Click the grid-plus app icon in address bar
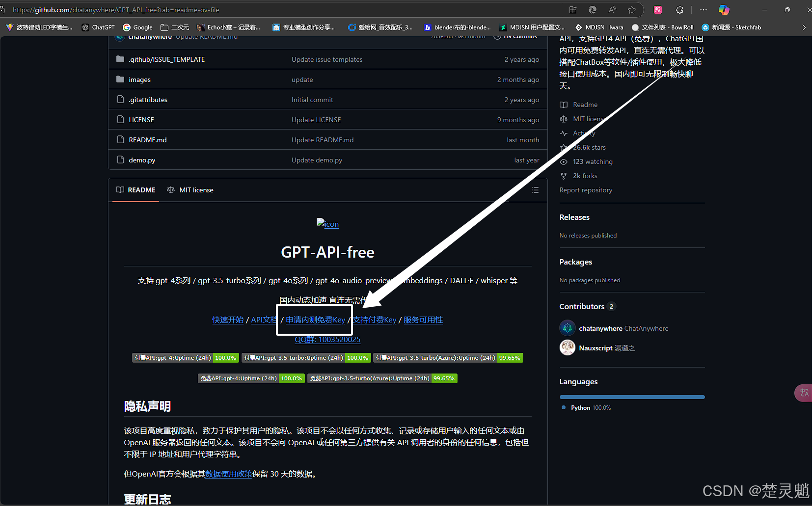Screen dimensions: 812x506 (573, 10)
